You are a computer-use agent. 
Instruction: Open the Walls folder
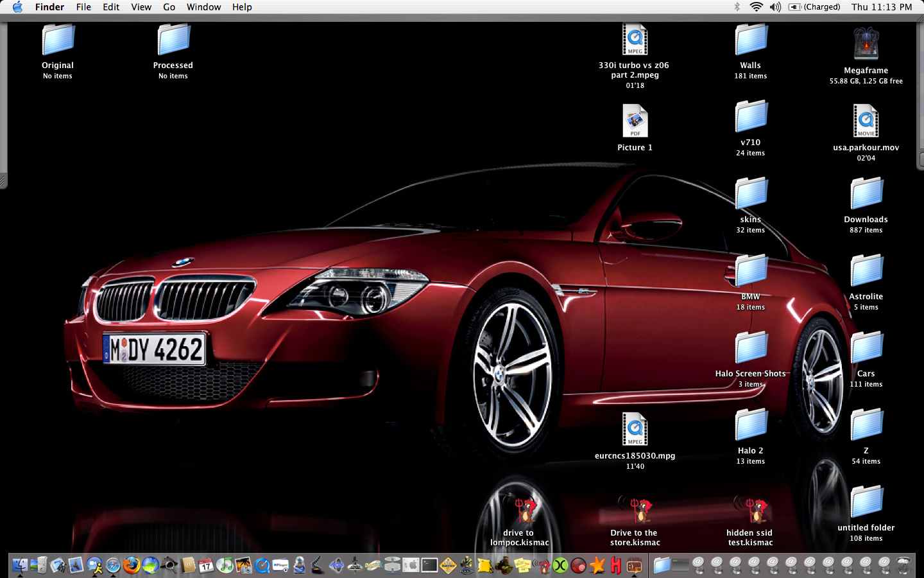751,40
